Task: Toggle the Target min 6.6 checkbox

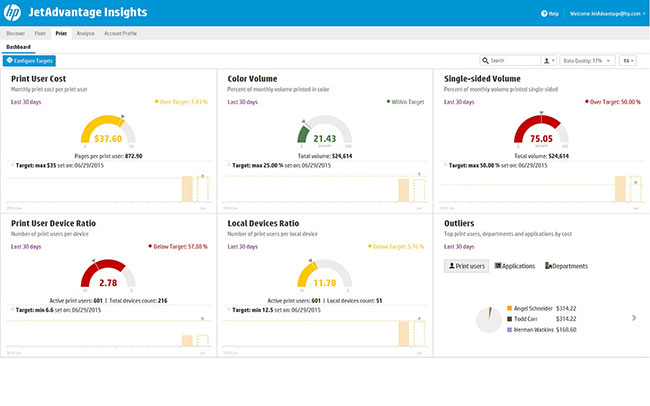Action: [x=12, y=309]
